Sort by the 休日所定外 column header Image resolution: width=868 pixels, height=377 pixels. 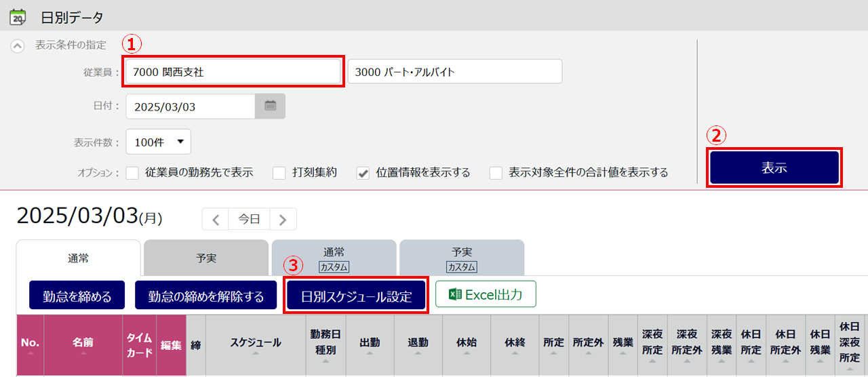(x=785, y=345)
